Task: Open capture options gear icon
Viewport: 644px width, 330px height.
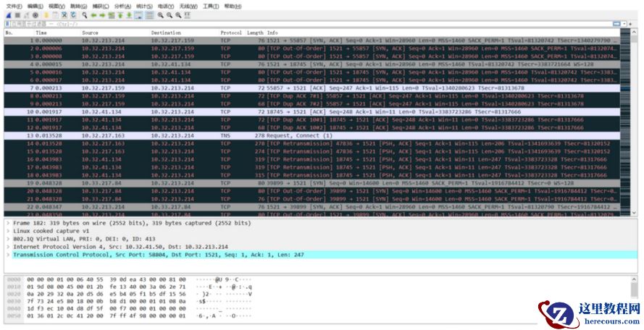Action: tap(35, 14)
